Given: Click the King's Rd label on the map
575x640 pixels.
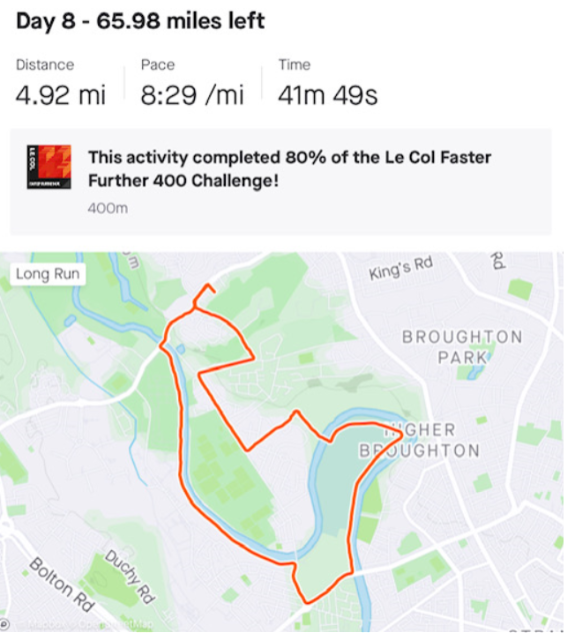Looking at the screenshot, I should click(x=401, y=268).
